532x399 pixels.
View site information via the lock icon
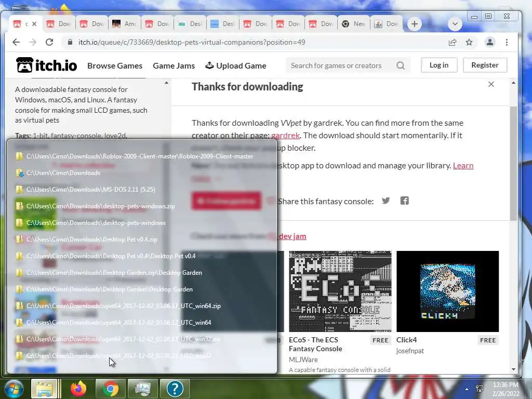[70, 42]
